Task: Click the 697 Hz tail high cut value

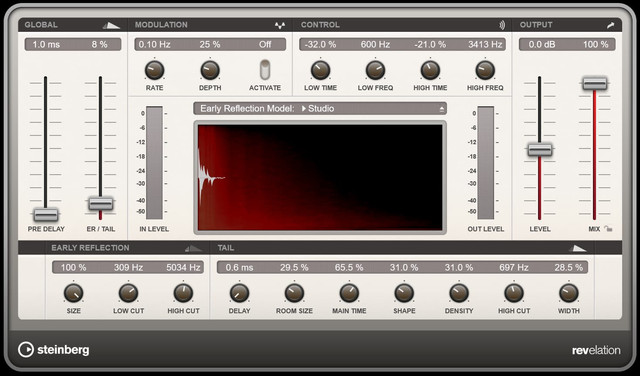Action: 514,268
